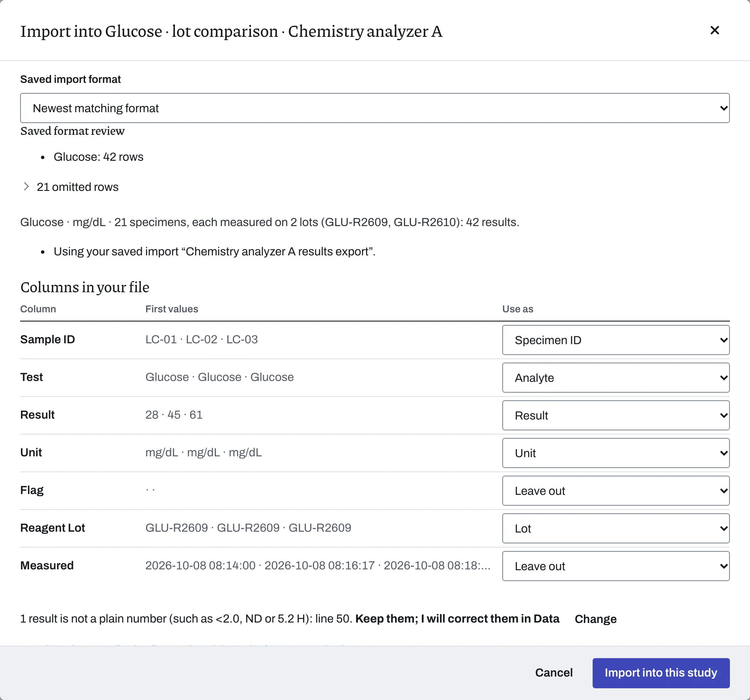Open the Use as dropdown for Unit column
750x700 pixels.
(616, 453)
